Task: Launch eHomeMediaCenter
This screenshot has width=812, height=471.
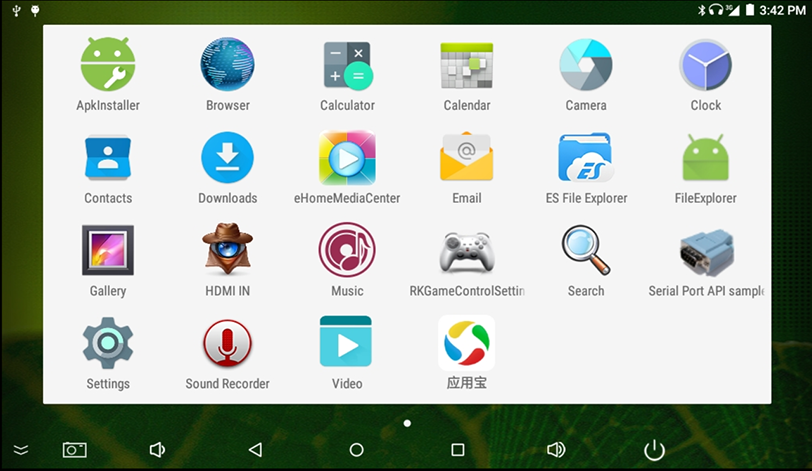Action: pyautogui.click(x=347, y=158)
